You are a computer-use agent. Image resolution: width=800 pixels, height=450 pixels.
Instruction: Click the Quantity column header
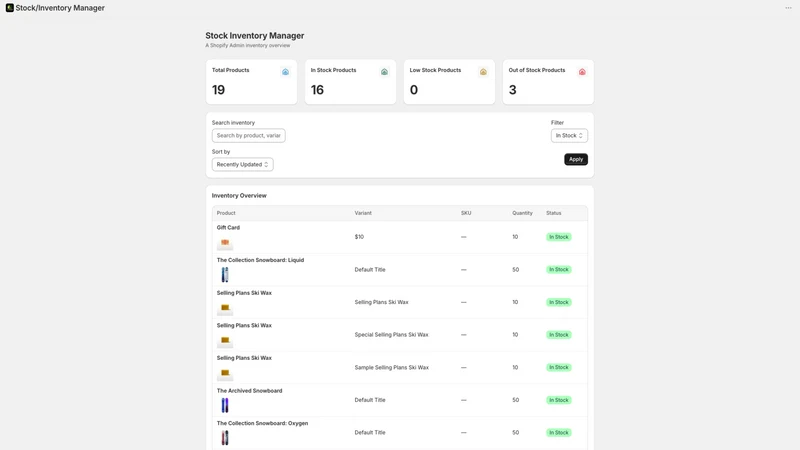522,213
